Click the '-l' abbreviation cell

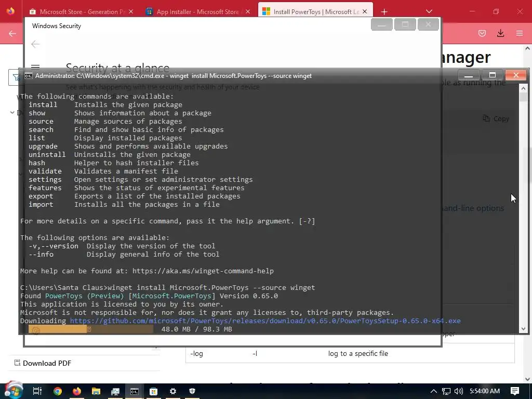(255, 353)
